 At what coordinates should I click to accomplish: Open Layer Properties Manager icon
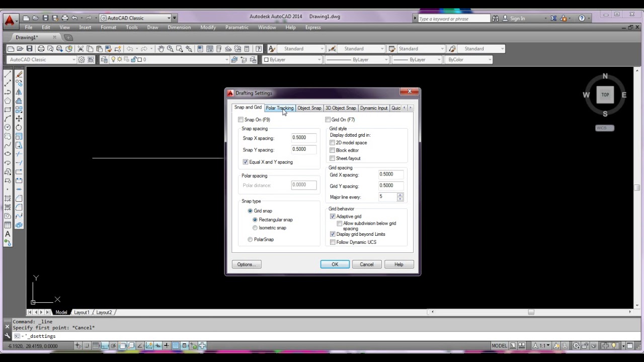point(104,59)
